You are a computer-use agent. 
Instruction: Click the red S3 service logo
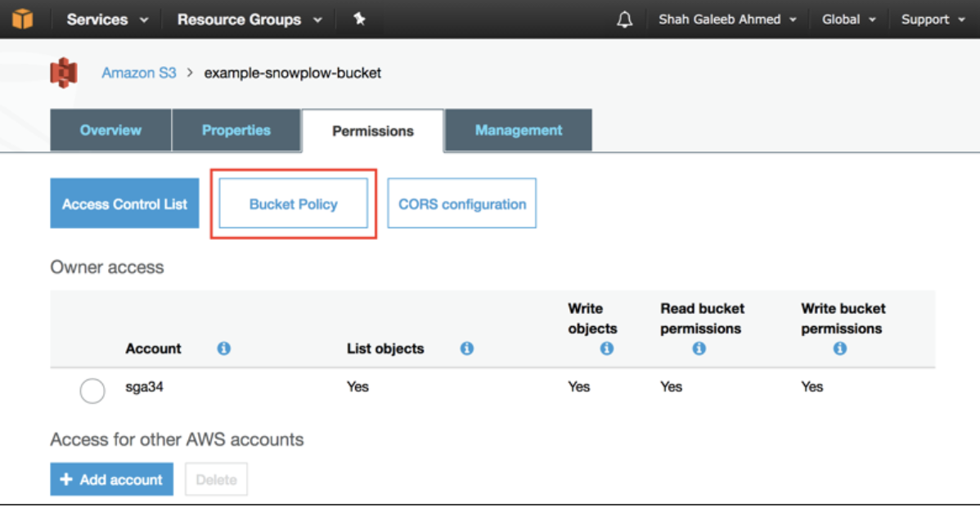64,73
